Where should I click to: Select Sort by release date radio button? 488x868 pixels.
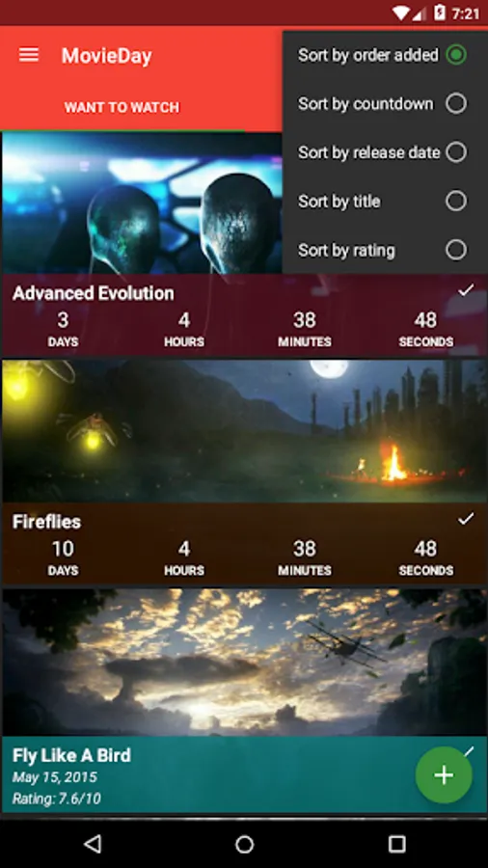coord(456,152)
